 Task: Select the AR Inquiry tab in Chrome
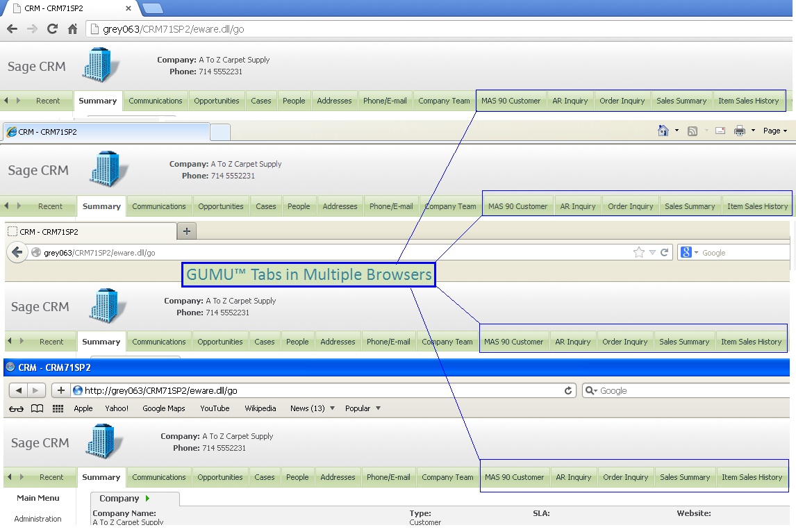coord(570,101)
